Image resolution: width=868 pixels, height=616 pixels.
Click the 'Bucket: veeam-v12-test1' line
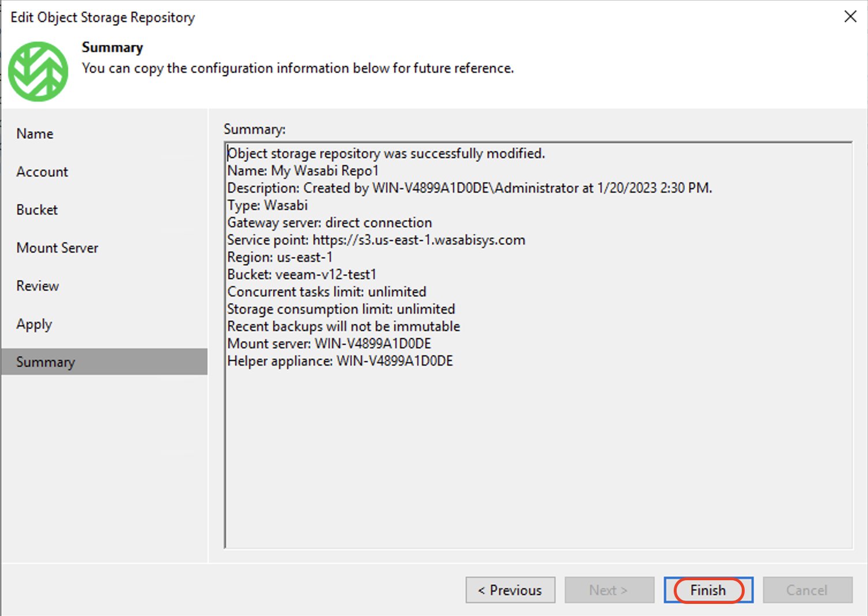(301, 275)
